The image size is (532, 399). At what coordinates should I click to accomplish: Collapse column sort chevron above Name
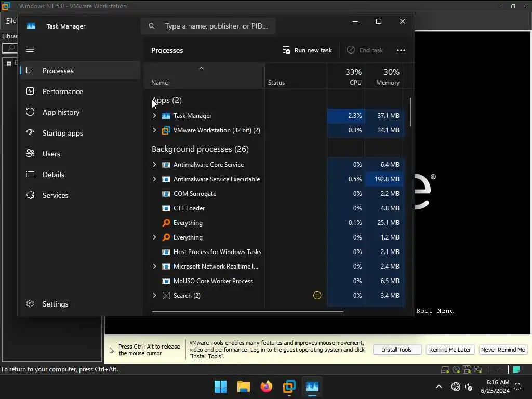tap(201, 68)
